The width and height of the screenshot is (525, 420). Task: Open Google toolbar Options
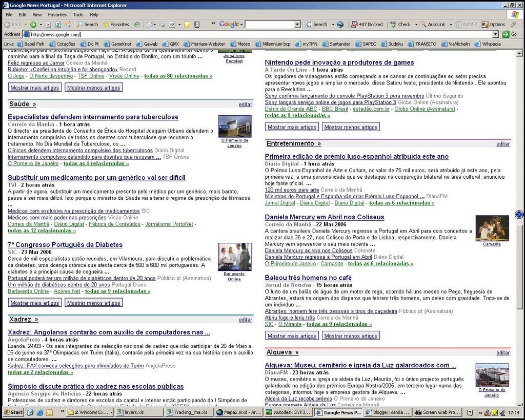click(x=493, y=25)
